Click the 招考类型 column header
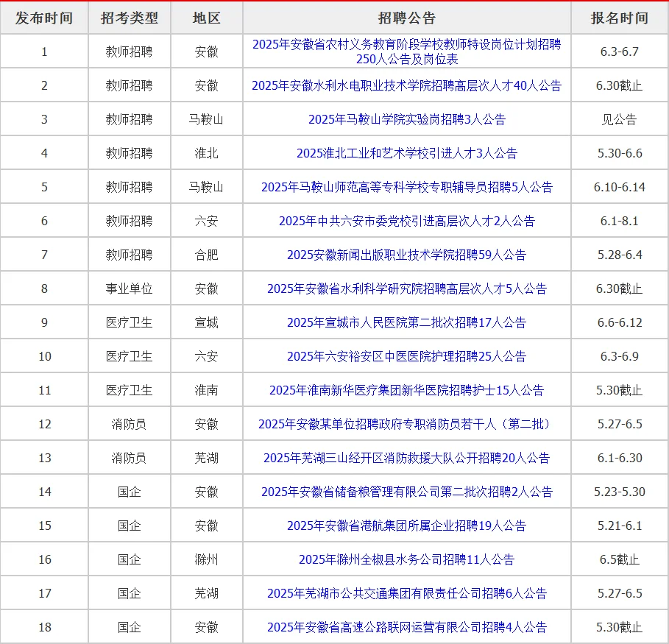Viewport: 669px width, 644px height. point(130,18)
